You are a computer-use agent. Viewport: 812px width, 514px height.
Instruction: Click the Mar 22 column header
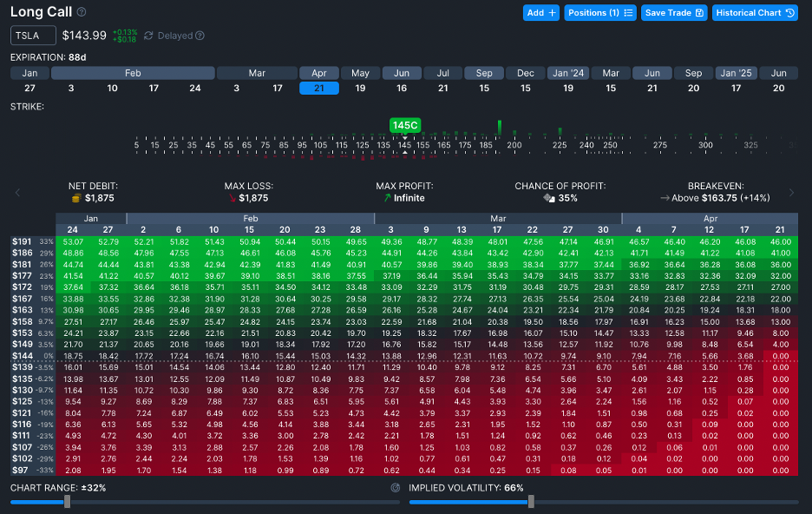(533, 229)
